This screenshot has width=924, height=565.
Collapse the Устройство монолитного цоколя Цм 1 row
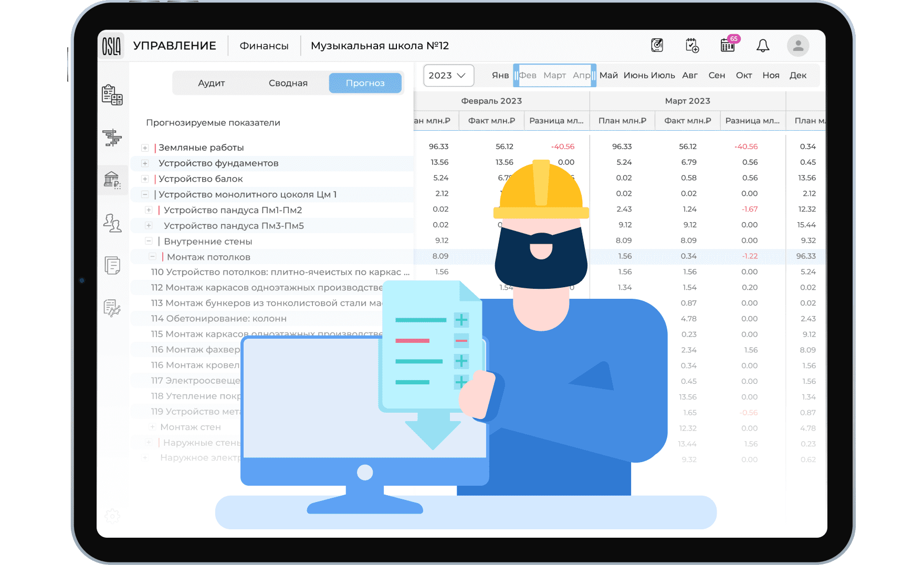coord(145,194)
